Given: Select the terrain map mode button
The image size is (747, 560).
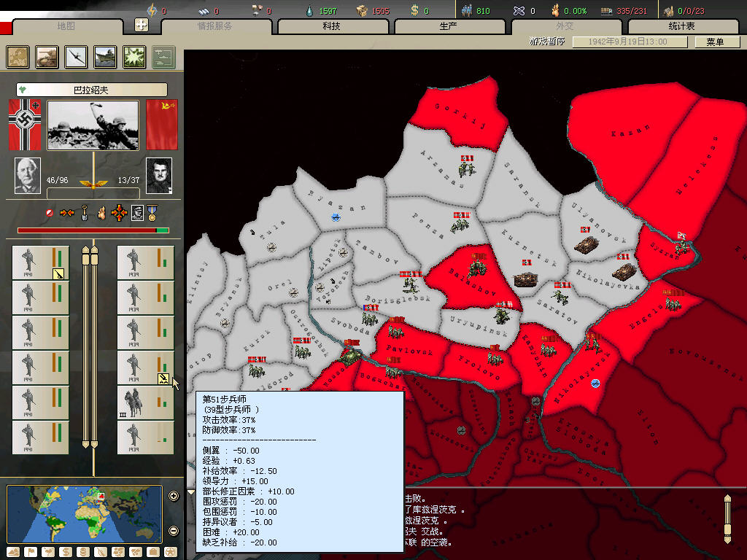Looking at the screenshot, I should click(13, 552).
